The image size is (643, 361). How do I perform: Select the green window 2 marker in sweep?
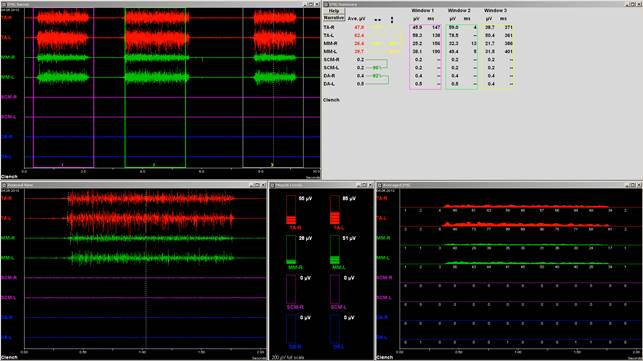pos(154,165)
